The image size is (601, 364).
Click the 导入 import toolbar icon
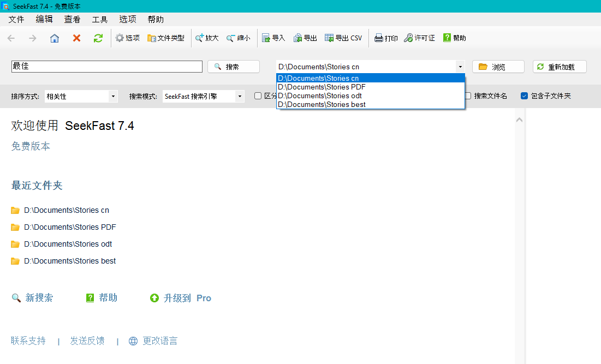tap(273, 38)
